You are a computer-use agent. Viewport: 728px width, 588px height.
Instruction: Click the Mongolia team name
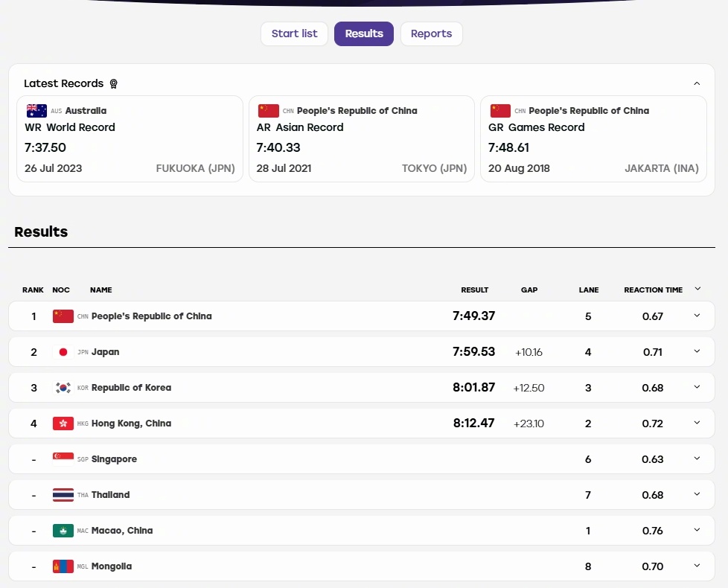112,566
